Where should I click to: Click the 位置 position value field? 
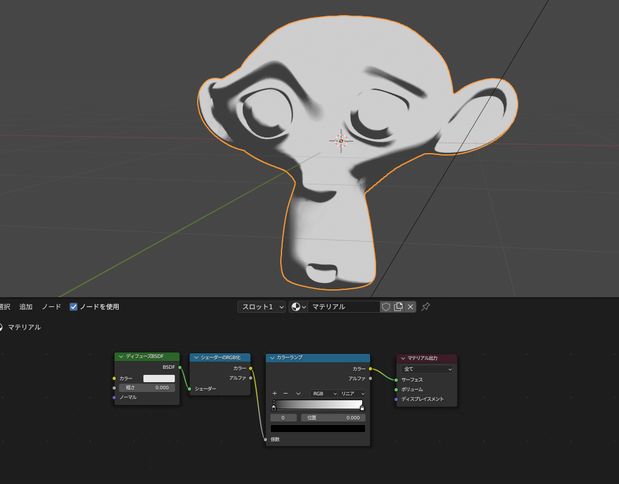tap(333, 417)
